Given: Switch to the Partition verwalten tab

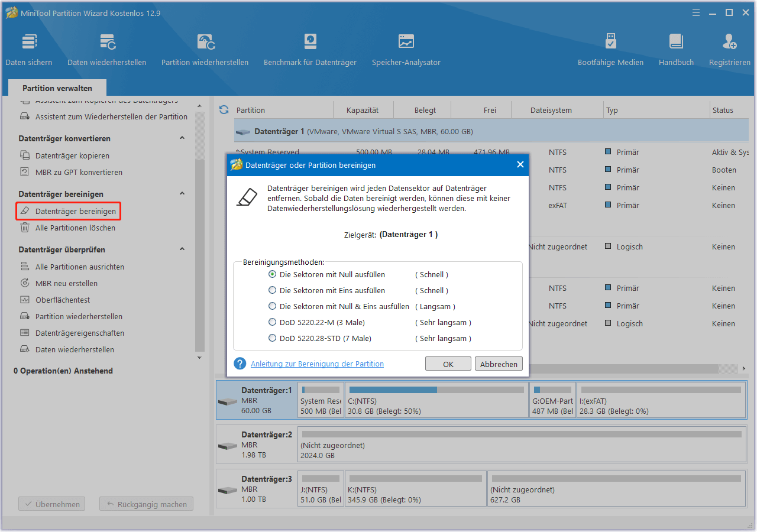Looking at the screenshot, I should click(57, 88).
